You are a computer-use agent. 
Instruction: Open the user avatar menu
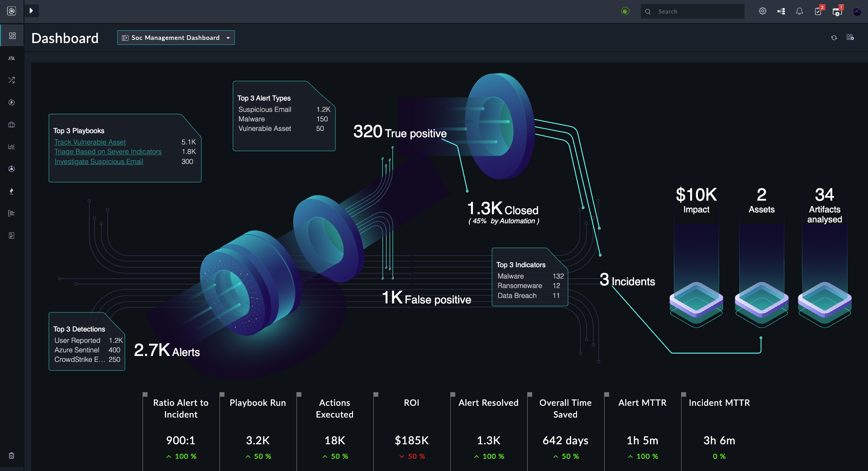(857, 12)
